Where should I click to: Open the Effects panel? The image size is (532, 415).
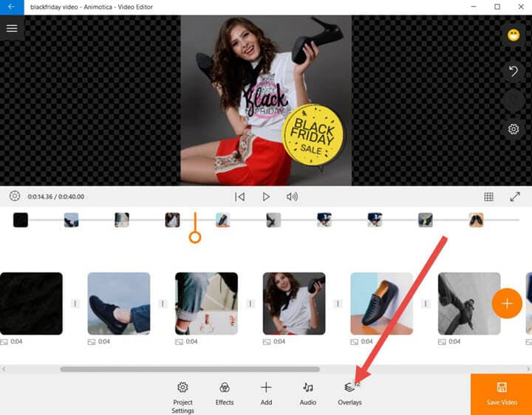point(225,393)
